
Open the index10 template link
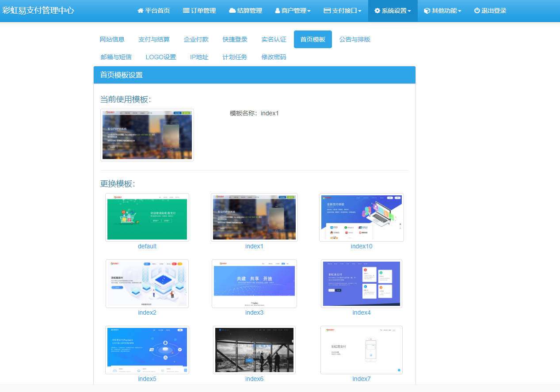[x=361, y=246]
